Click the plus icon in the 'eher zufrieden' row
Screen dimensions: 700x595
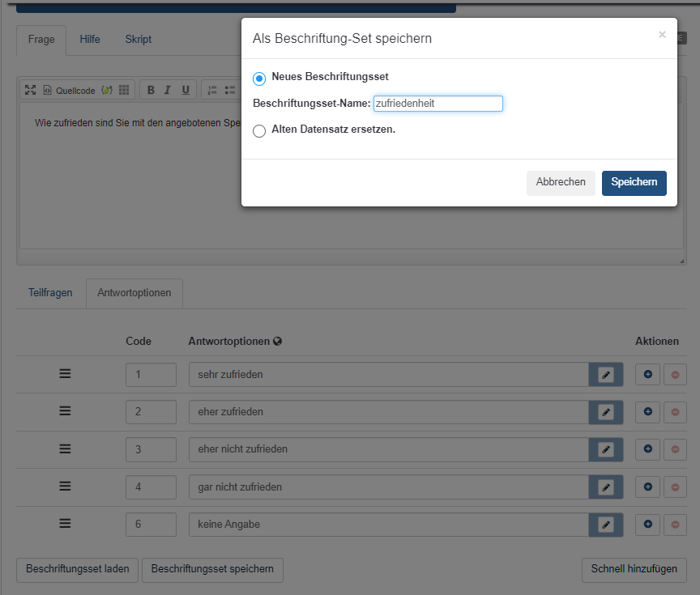click(x=647, y=412)
